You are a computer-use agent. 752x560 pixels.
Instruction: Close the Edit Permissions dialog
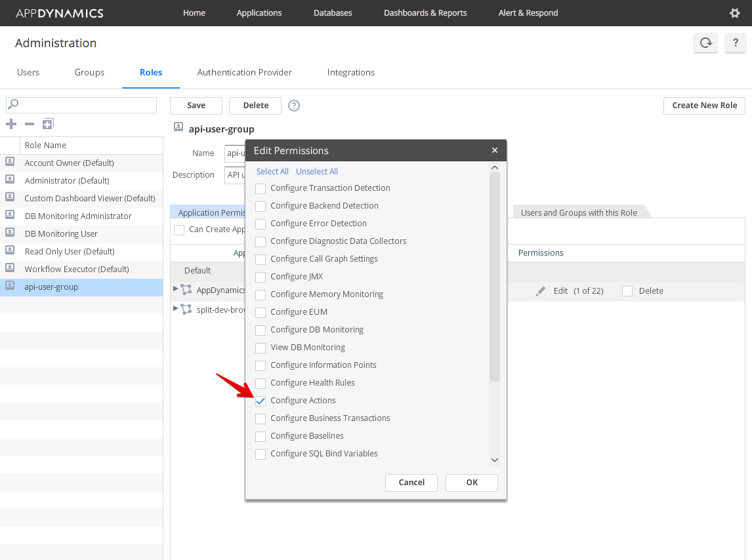coord(495,150)
